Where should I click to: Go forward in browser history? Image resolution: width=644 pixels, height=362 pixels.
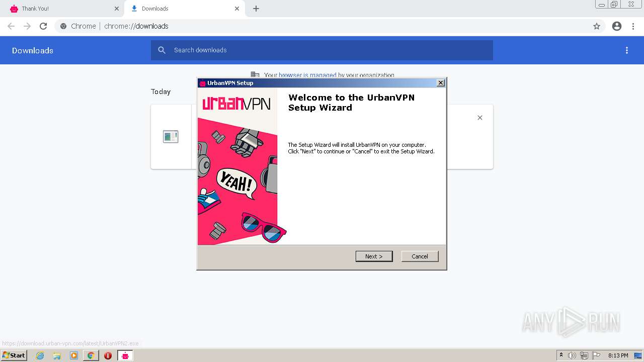[27, 26]
